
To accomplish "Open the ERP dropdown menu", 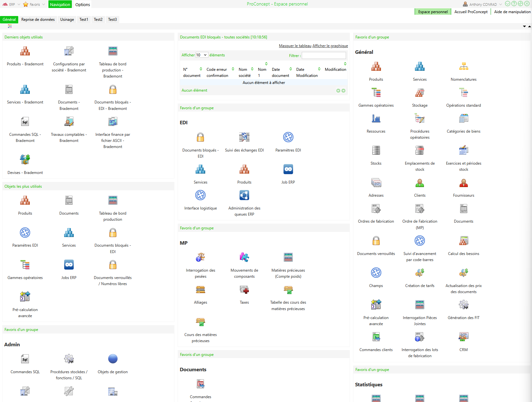I will pyautogui.click(x=11, y=4).
